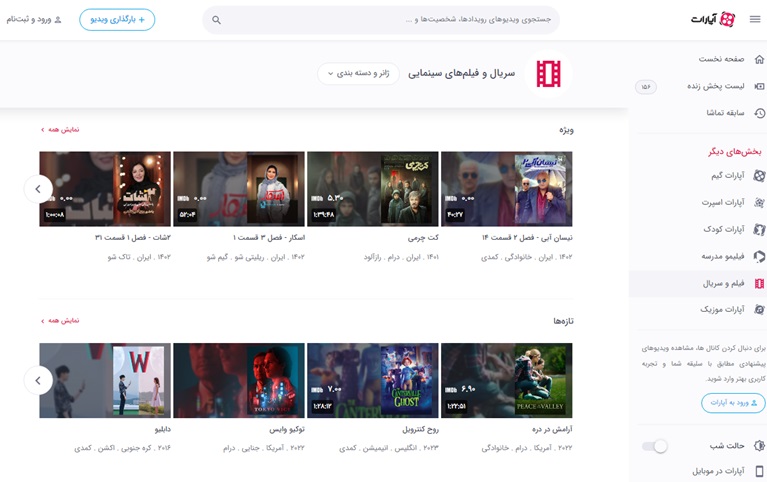Open Tokyo Vice thumbnail
Screen dimensions: 767x482
pos(239,381)
